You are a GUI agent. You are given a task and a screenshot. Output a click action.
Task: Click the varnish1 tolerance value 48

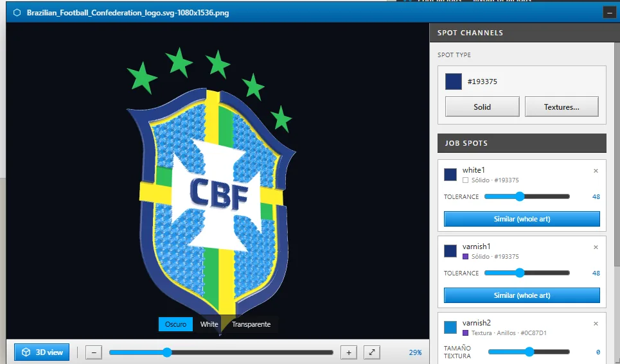point(596,273)
